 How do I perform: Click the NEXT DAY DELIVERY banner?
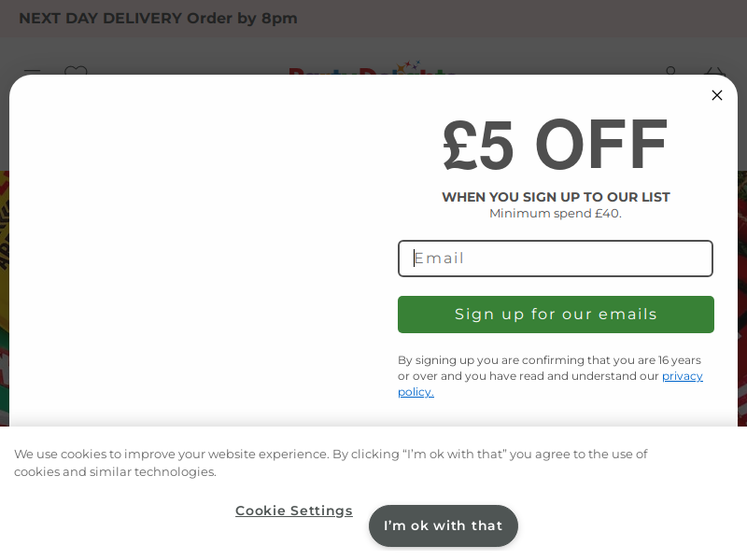click(158, 18)
